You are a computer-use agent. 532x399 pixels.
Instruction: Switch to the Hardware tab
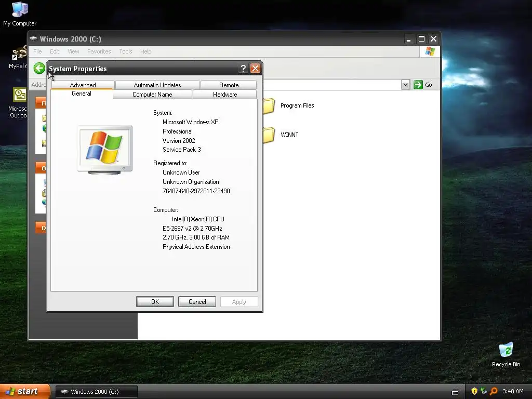tap(225, 95)
